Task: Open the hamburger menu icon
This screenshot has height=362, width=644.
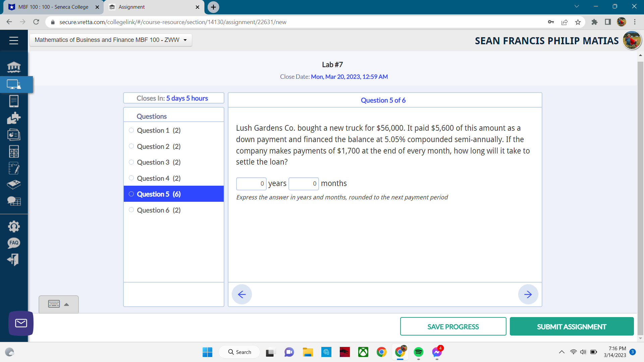Action: [x=14, y=41]
